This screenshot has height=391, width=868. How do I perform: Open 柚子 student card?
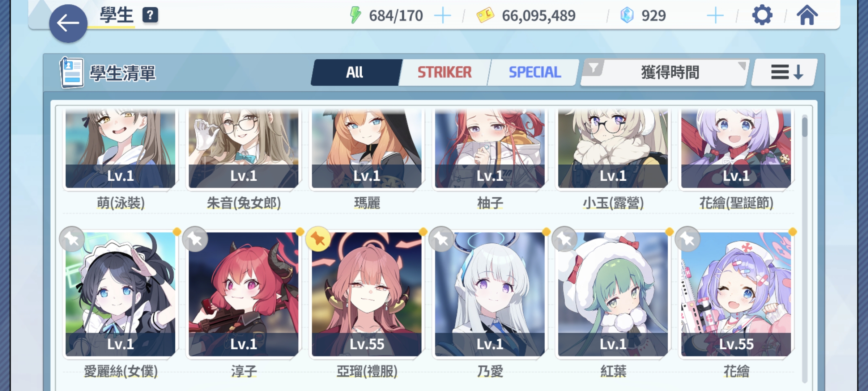(490, 148)
